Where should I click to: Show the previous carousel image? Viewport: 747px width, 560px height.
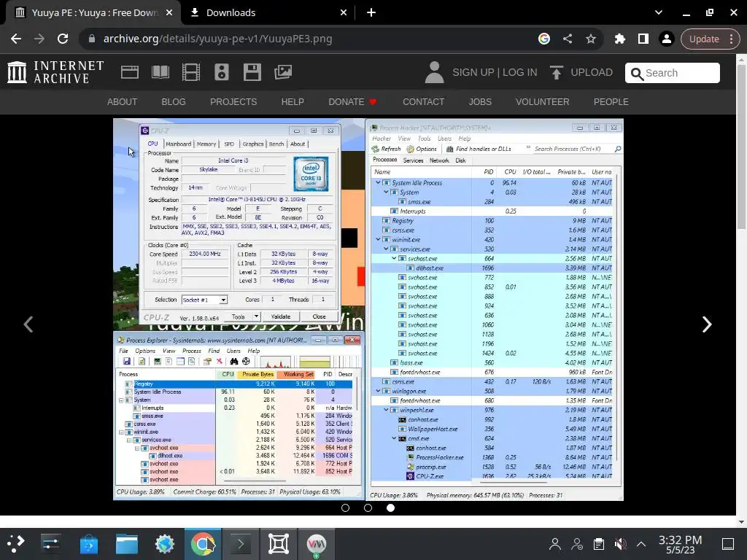(28, 324)
